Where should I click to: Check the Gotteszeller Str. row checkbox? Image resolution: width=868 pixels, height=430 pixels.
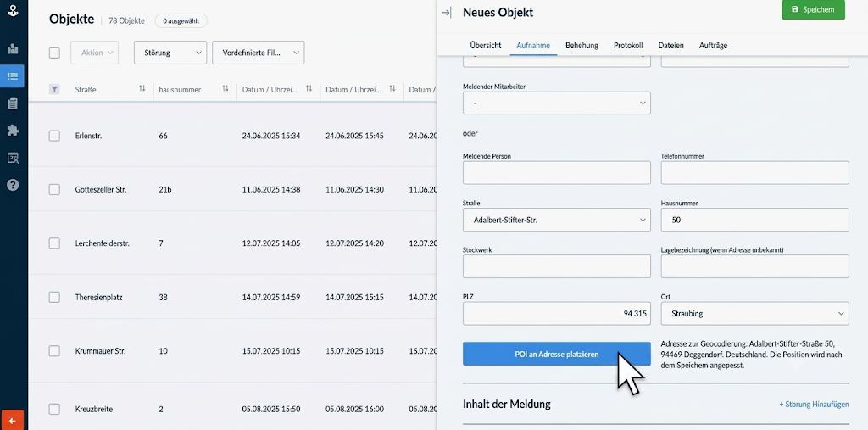[x=54, y=189]
